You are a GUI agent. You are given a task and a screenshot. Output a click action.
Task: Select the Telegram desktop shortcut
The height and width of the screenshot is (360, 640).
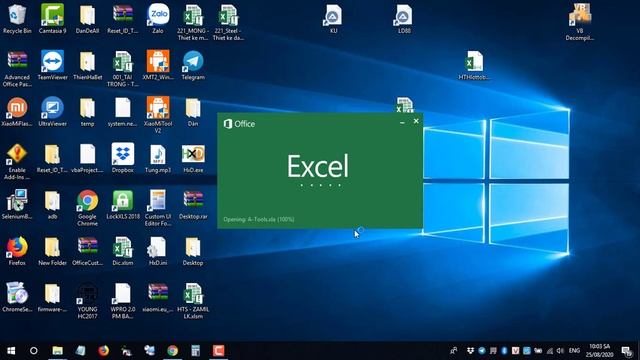pos(193,65)
